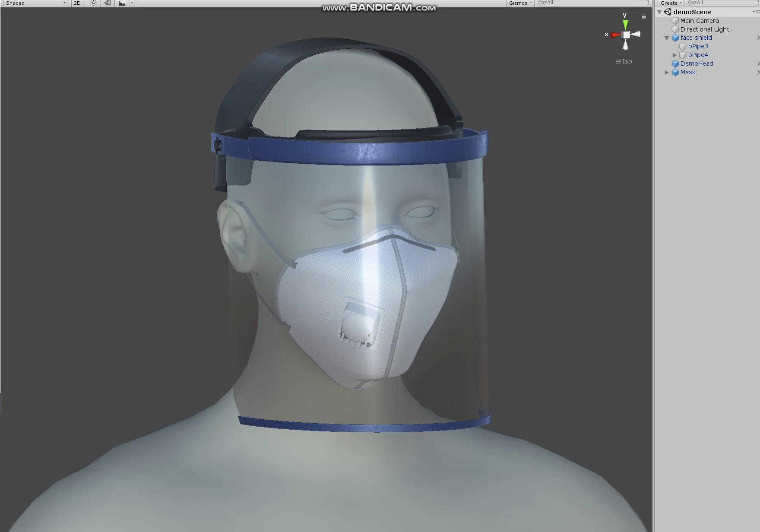Screen dimensions: 760x532
Task: Click the face shield prefab icon
Action: [675, 38]
